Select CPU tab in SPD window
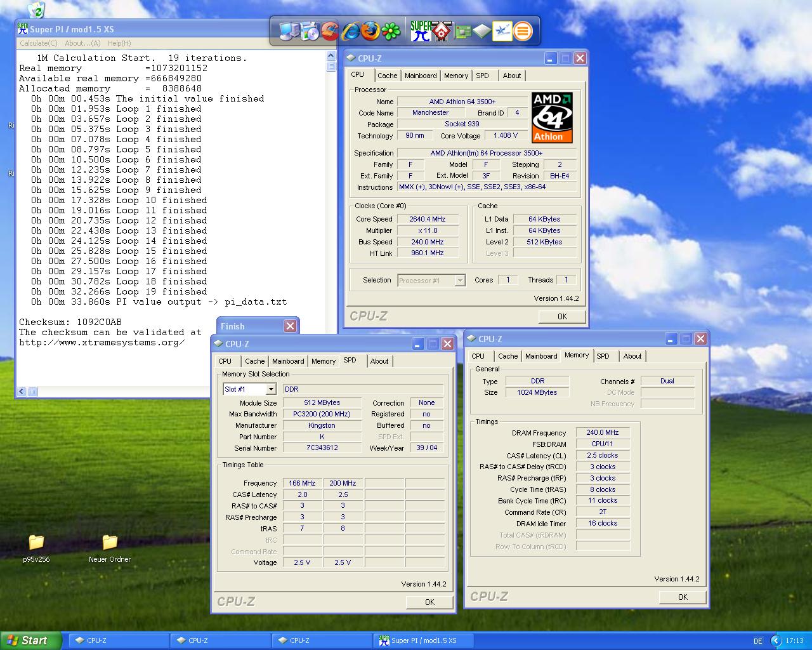The width and height of the screenshot is (812, 650). click(225, 361)
